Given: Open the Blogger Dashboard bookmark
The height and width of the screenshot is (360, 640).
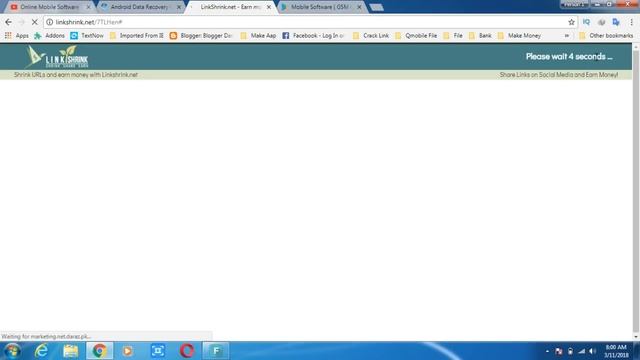Looking at the screenshot, I should (x=200, y=36).
